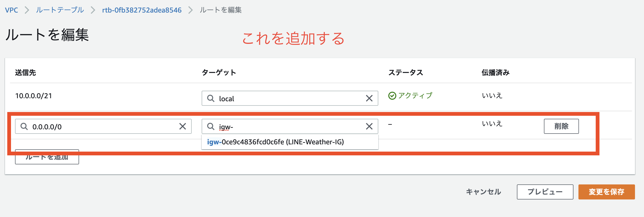The height and width of the screenshot is (217, 644).
Task: Click the 削除 button for 0.0.0.0/0 route
Action: pyautogui.click(x=561, y=126)
